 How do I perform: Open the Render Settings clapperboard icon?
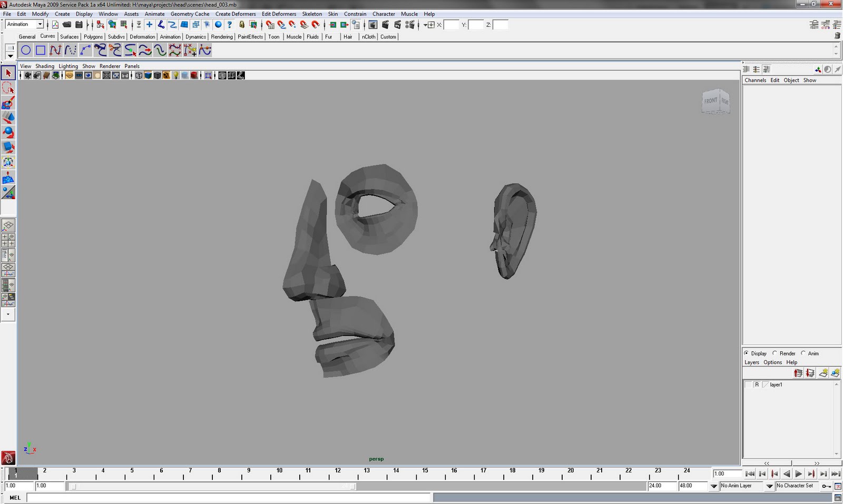pos(410,25)
